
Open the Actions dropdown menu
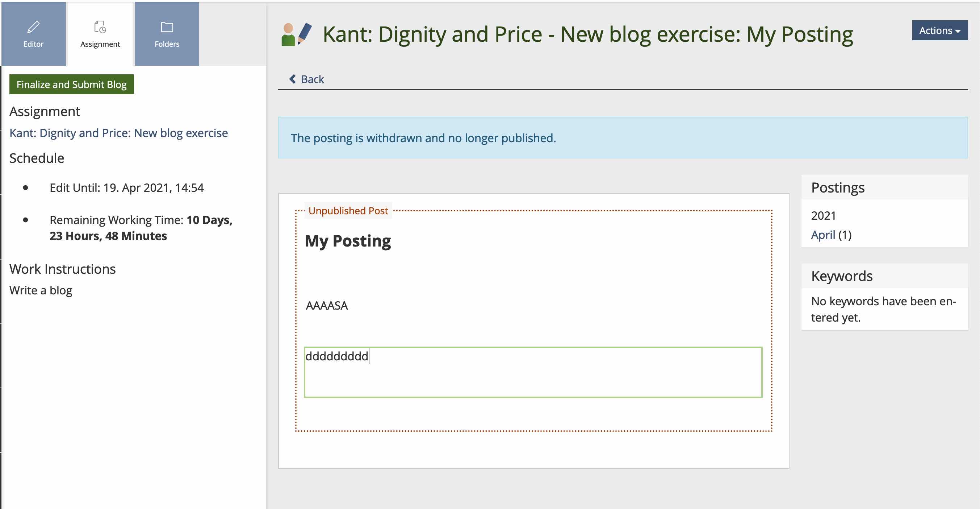point(939,30)
